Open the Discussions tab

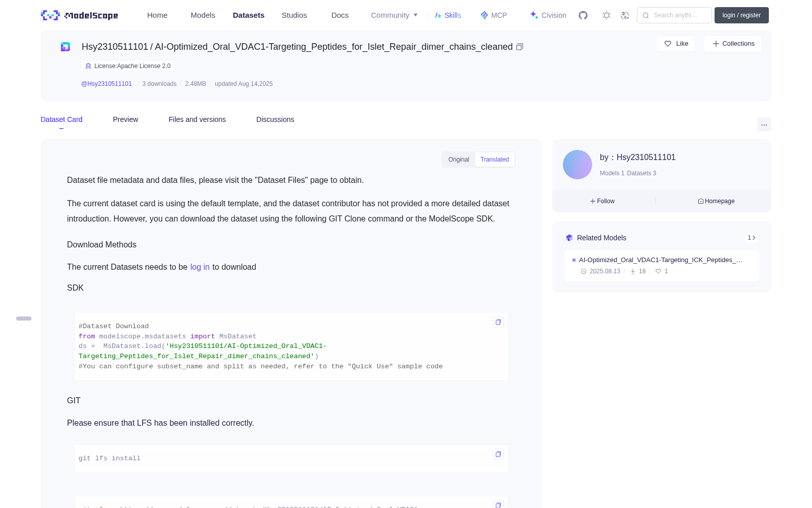click(x=275, y=119)
